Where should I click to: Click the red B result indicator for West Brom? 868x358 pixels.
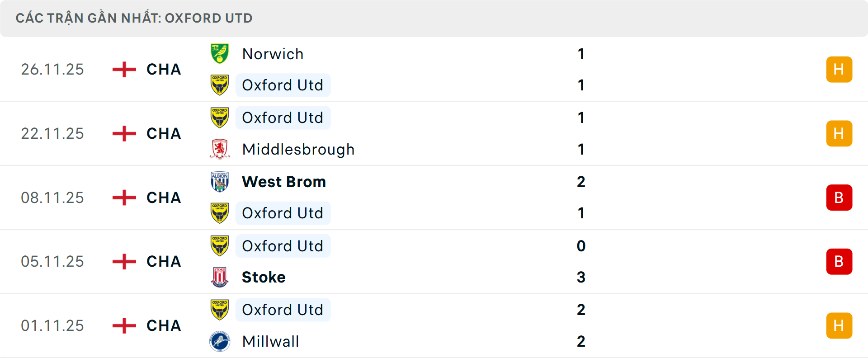tap(839, 198)
